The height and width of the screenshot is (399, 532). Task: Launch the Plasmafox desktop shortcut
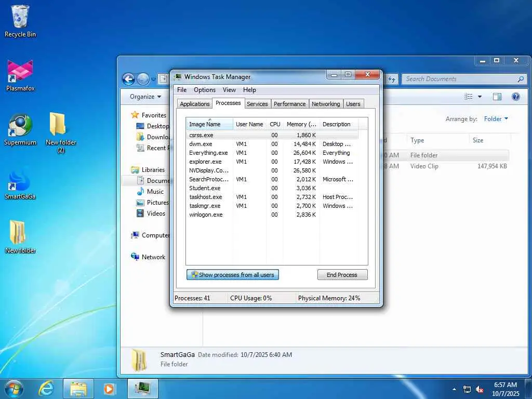pyautogui.click(x=20, y=75)
